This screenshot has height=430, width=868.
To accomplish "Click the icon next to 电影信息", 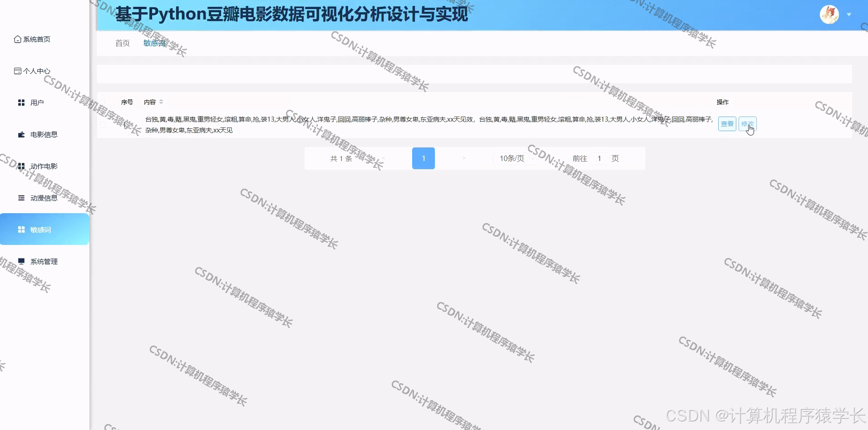I will click(x=21, y=135).
